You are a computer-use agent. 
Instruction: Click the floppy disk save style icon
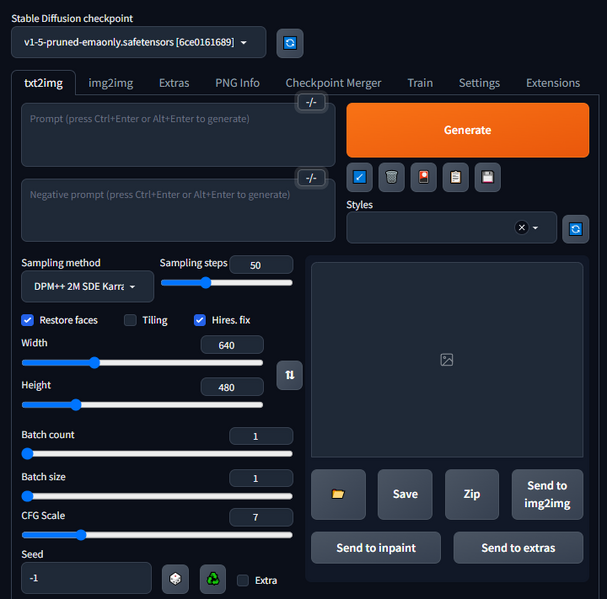(x=487, y=178)
